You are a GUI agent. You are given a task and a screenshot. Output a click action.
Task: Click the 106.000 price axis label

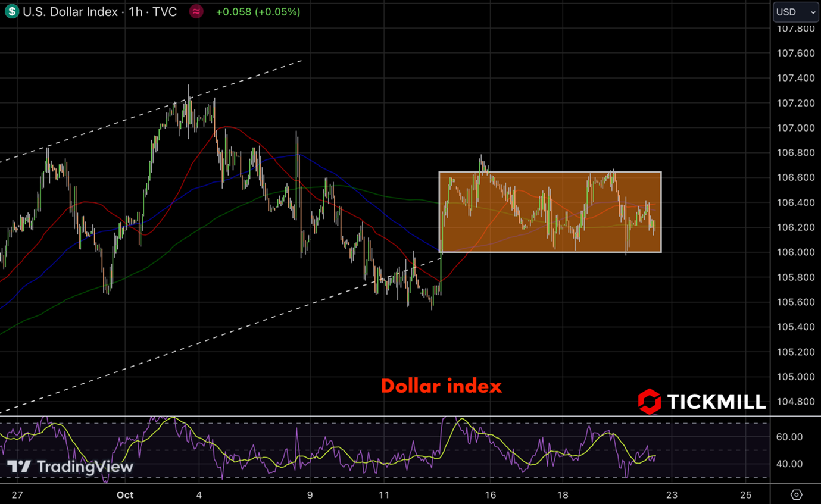coord(795,252)
